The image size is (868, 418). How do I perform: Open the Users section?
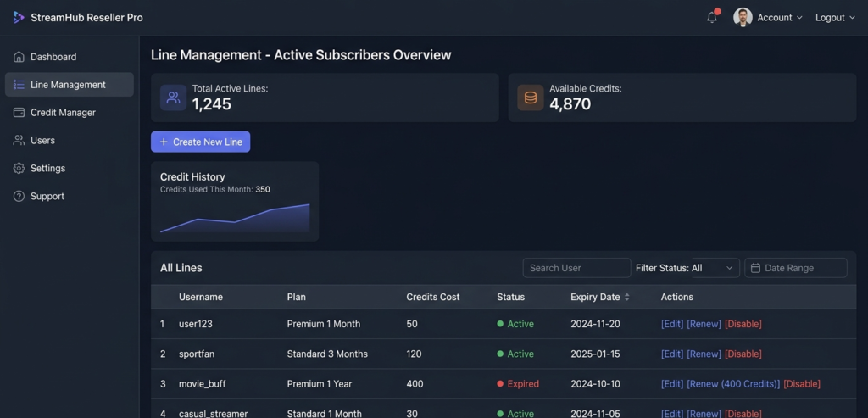point(70,141)
